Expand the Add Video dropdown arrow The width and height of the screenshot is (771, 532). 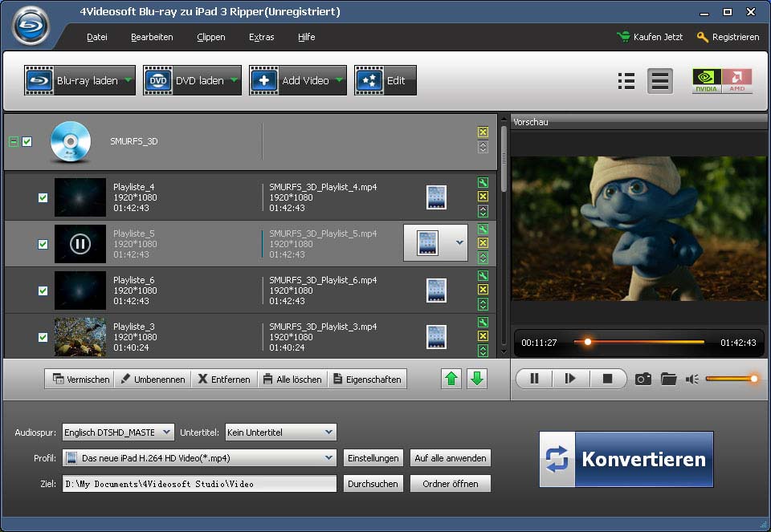(340, 80)
